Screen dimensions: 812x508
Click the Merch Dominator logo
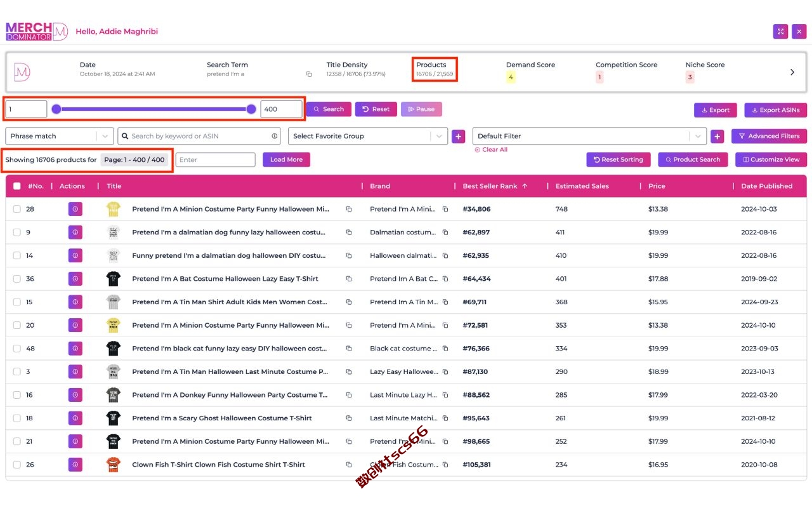37,31
